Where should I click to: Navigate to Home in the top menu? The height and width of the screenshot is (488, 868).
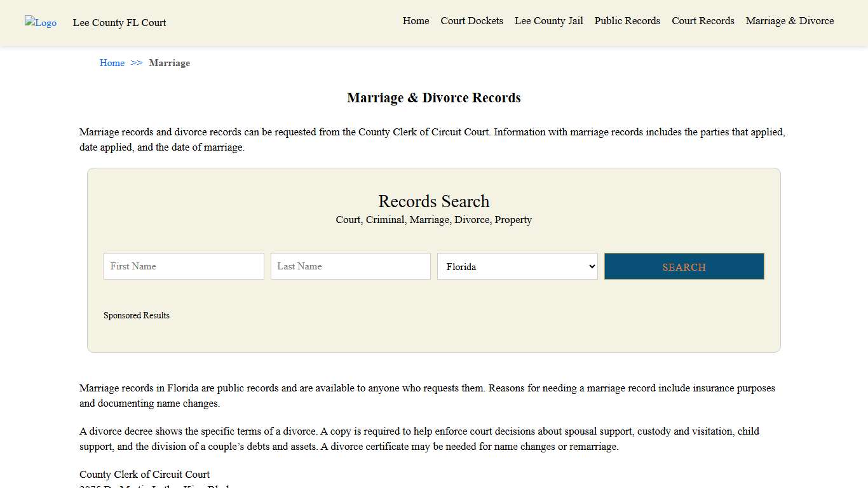point(416,20)
